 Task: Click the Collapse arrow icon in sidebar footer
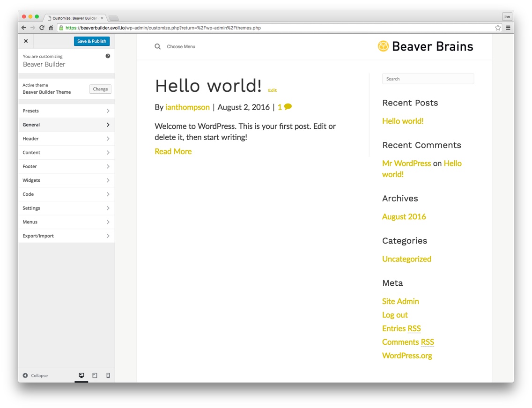pos(25,375)
